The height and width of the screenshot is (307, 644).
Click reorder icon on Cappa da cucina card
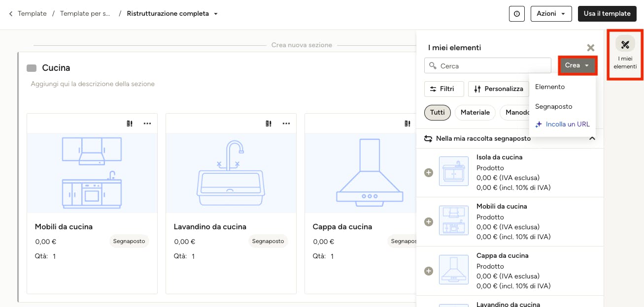[x=407, y=123]
